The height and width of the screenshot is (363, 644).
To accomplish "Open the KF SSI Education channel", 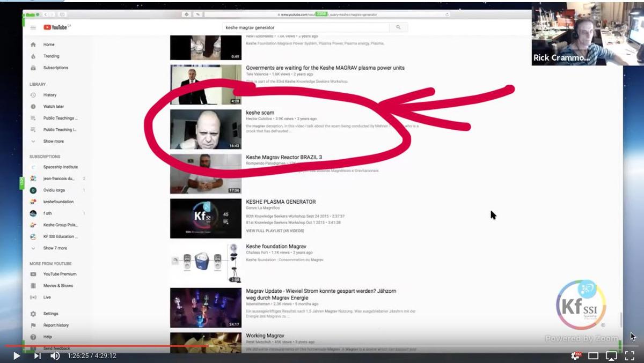I will (60, 236).
